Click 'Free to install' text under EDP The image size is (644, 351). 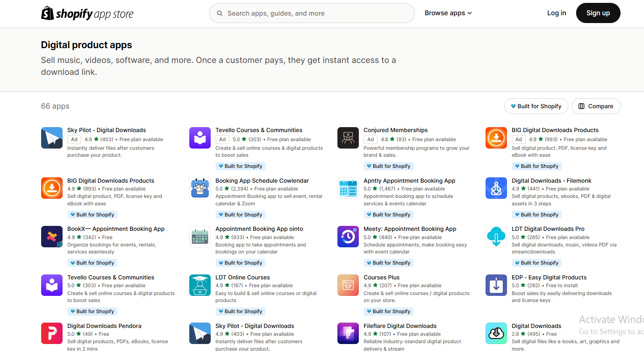562,286
